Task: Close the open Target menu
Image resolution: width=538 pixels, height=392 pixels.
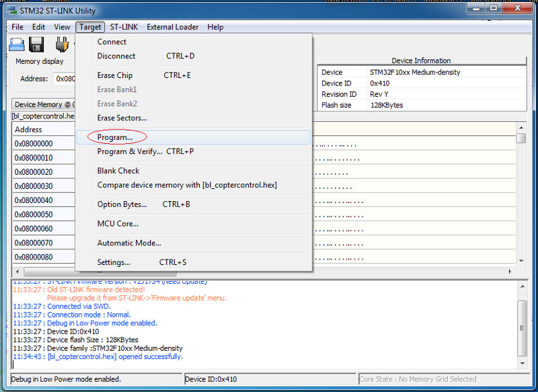Action: 90,27
